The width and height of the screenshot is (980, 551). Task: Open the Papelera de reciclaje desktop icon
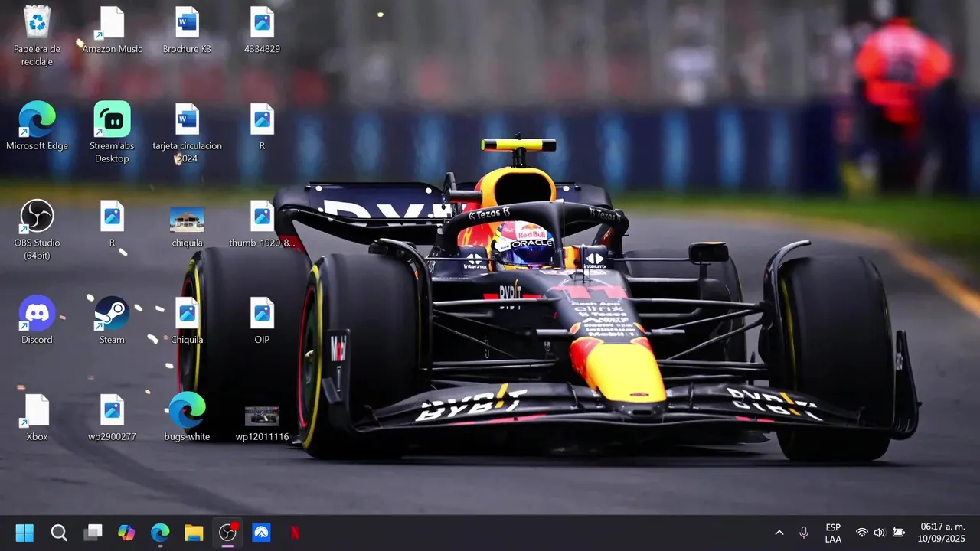pos(37,35)
